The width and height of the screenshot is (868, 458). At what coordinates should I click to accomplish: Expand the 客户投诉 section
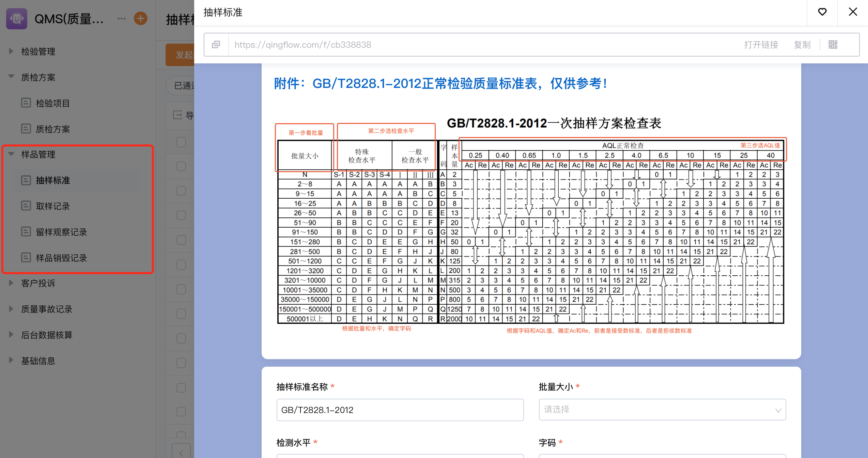tap(11, 283)
